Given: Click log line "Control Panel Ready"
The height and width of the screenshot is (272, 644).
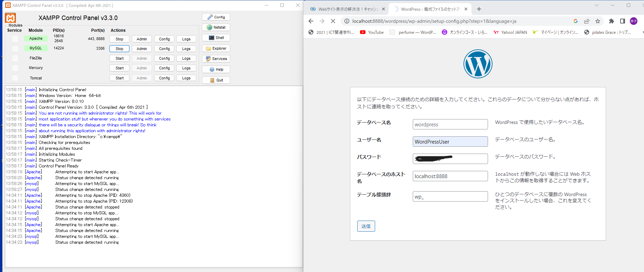Looking at the screenshot, I should pyautogui.click(x=59, y=166).
